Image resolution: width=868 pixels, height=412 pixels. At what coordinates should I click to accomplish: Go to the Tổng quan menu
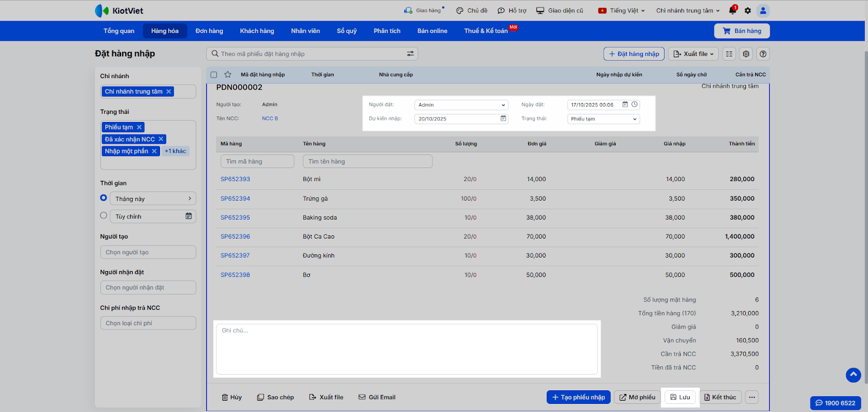coord(119,31)
